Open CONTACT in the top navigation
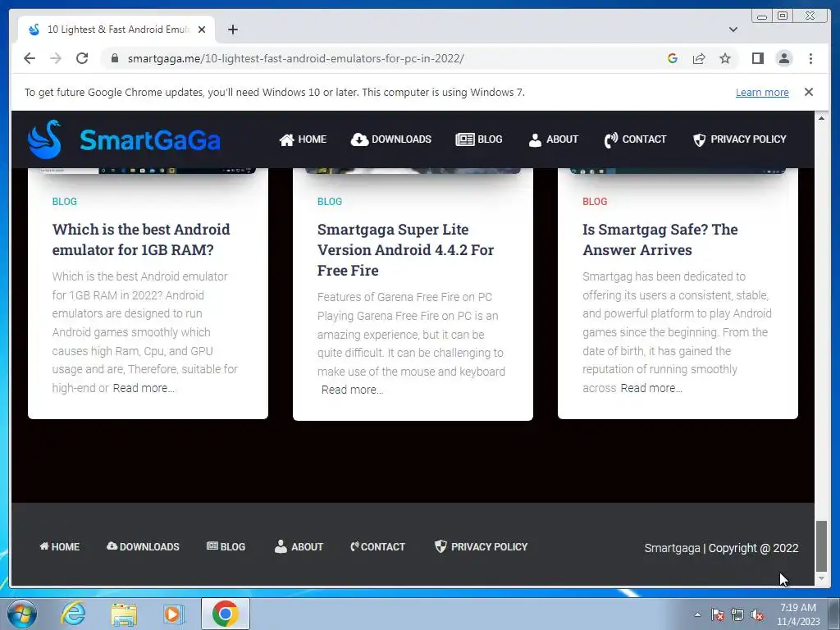The width and height of the screenshot is (840, 630). click(636, 139)
